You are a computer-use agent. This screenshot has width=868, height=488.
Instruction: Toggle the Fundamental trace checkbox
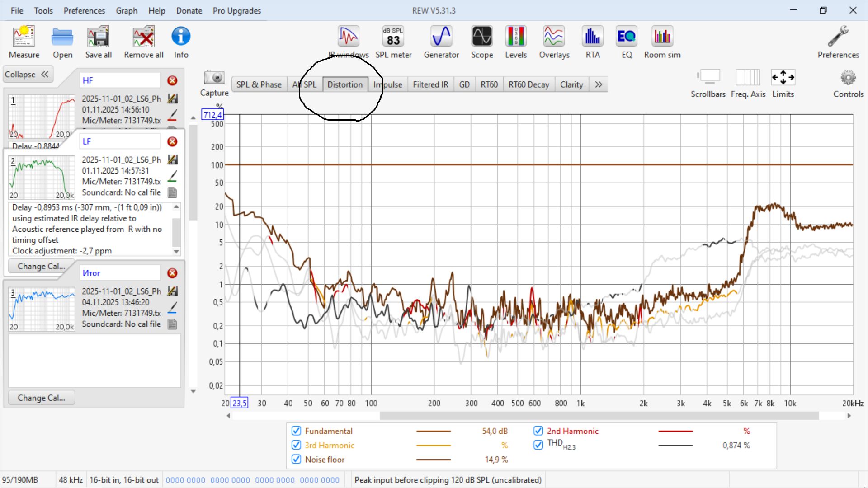coord(297,431)
